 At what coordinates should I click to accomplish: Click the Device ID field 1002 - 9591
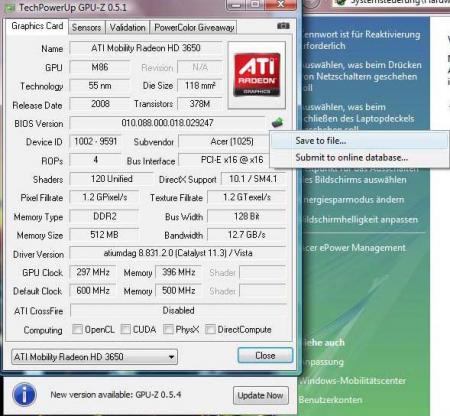tap(96, 141)
